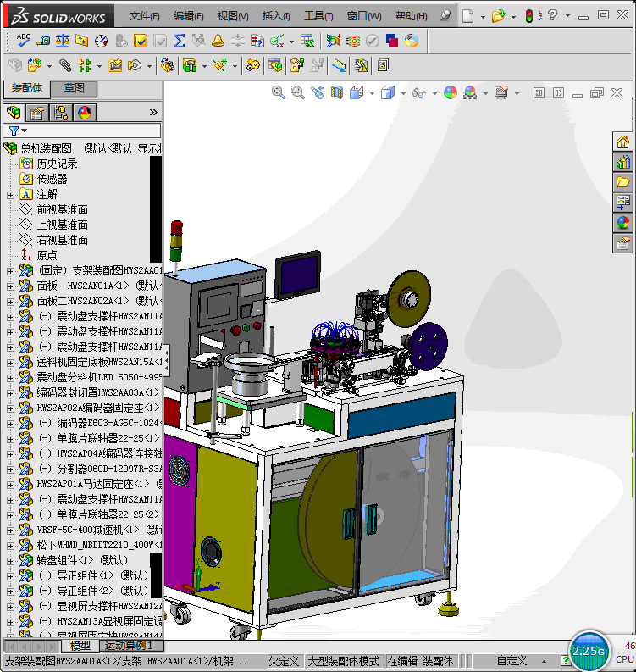The width and height of the screenshot is (636, 672).
Task: Click Zoom to Fit magnifier icon
Action: pyautogui.click(x=279, y=92)
